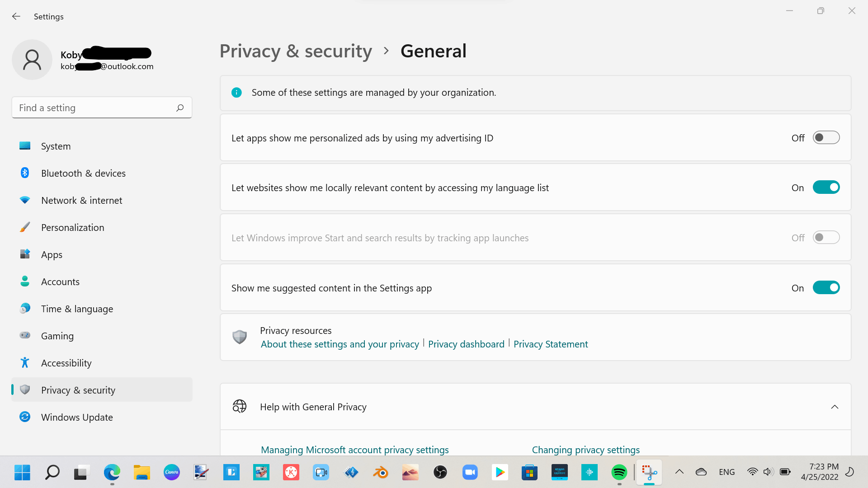Screen dimensions: 868x488
Task: Click the user profile avatar
Action: 32,60
